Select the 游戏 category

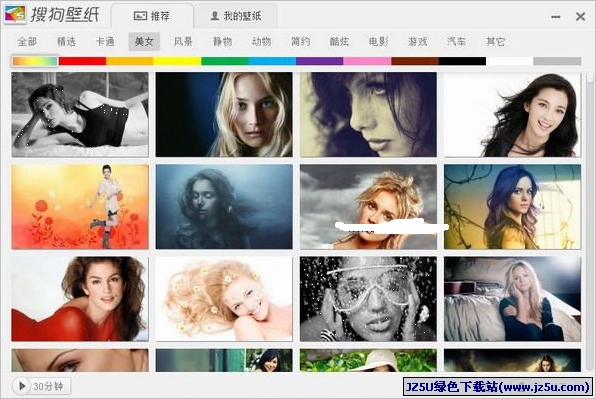click(418, 41)
